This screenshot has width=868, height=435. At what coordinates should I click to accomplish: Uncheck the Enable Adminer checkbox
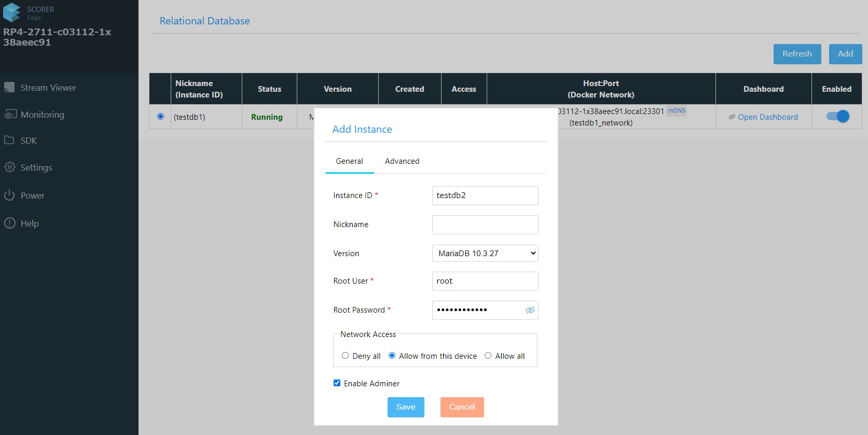(x=337, y=383)
